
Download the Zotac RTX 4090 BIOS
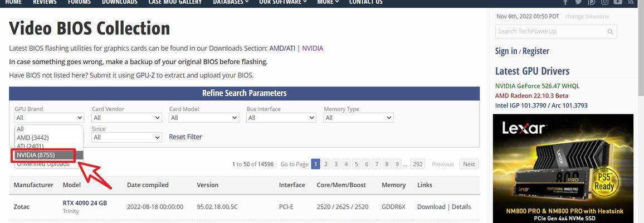pos(431,207)
